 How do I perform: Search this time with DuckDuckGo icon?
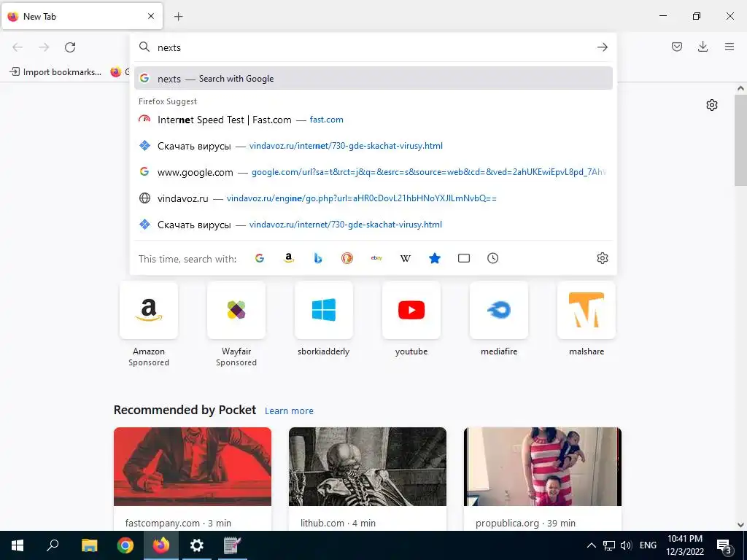347,258
